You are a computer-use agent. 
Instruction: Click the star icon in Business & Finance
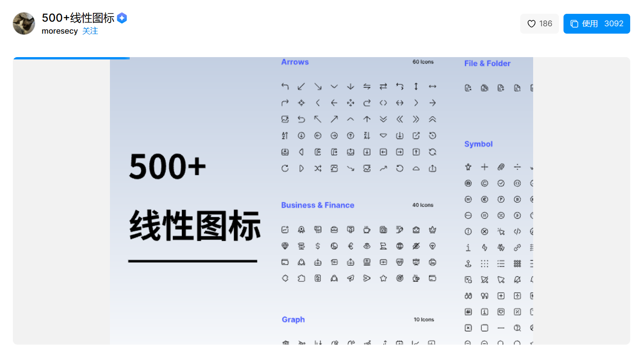(383, 278)
